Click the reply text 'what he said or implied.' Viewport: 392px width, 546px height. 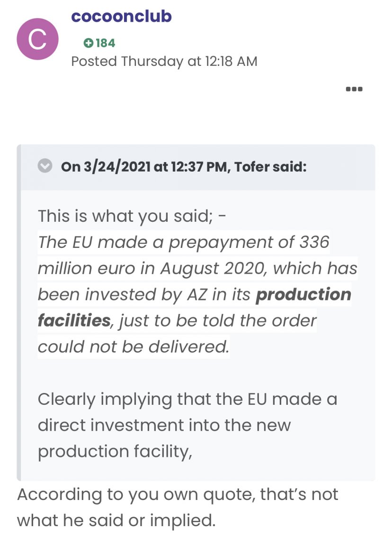click(116, 520)
